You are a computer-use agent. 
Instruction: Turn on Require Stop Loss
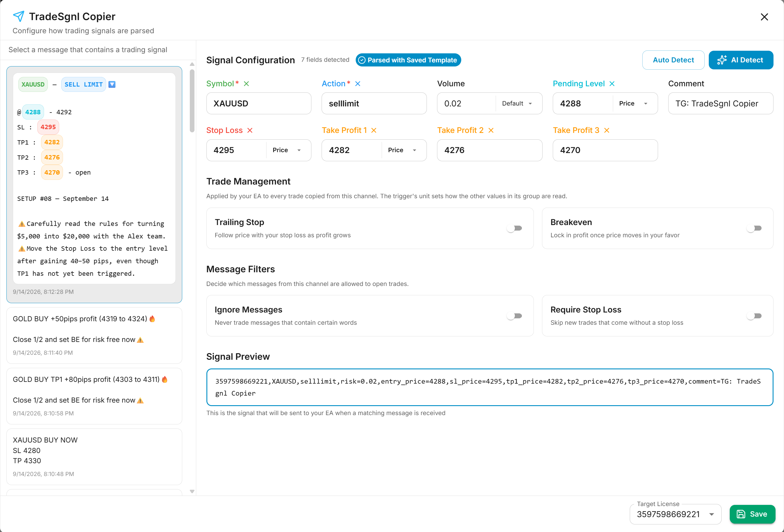point(754,316)
